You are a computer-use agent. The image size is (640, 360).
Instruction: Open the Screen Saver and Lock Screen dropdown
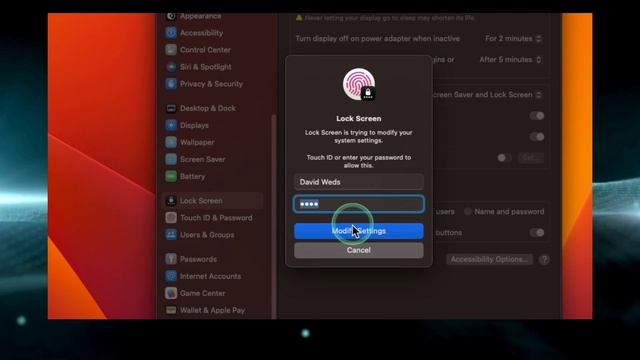(487, 95)
